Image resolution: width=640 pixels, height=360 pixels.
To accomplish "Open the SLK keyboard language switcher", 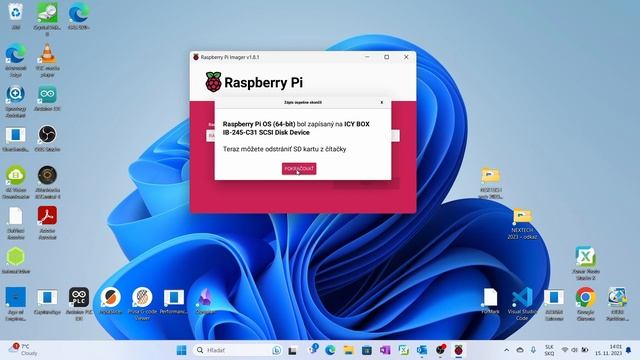I will (x=549, y=350).
